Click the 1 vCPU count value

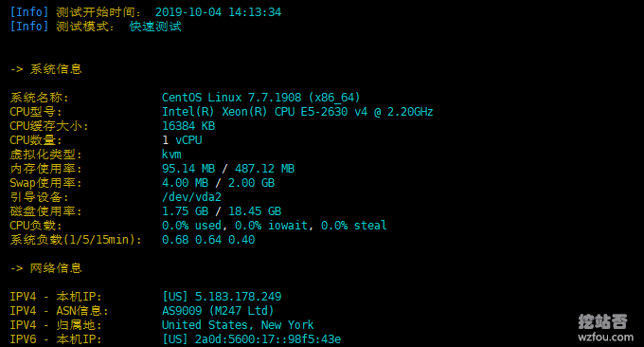coord(182,140)
